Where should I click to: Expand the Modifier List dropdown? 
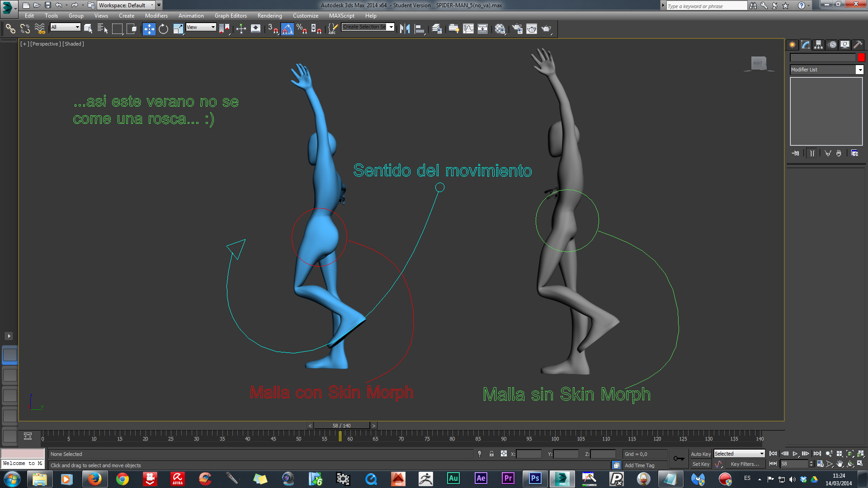pos(859,70)
